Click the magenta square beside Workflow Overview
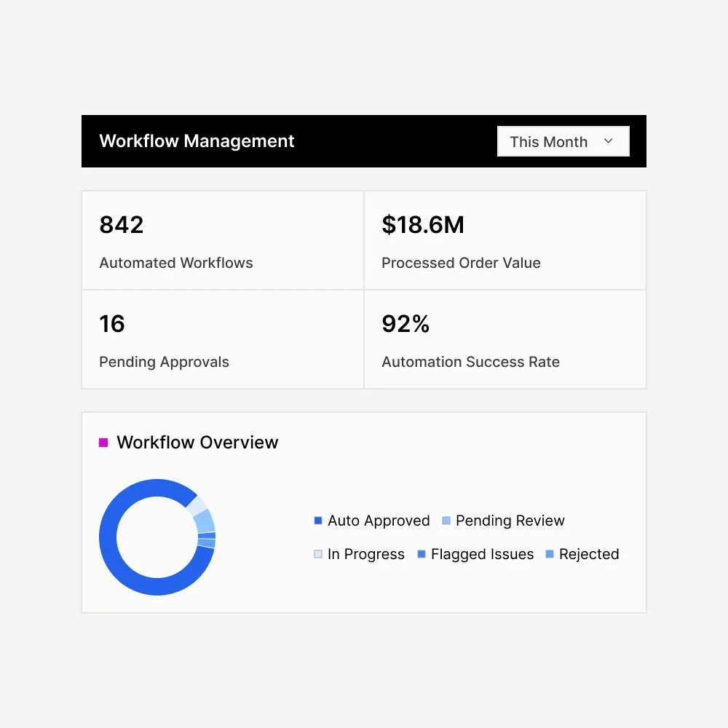The width and height of the screenshot is (728, 728). [x=103, y=443]
